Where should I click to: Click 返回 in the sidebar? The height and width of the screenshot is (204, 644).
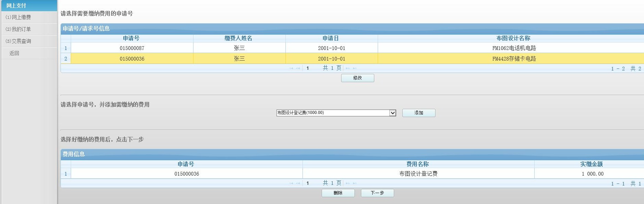click(x=14, y=53)
